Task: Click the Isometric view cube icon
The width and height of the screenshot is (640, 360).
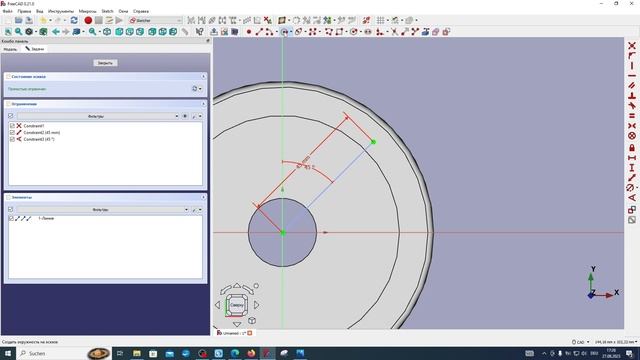Action: coord(107,31)
